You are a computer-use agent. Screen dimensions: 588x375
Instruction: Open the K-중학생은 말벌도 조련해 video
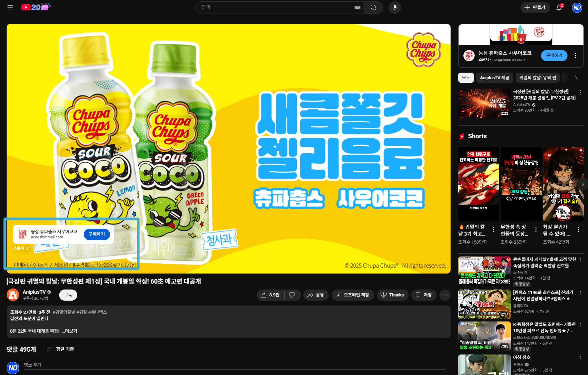point(484,336)
